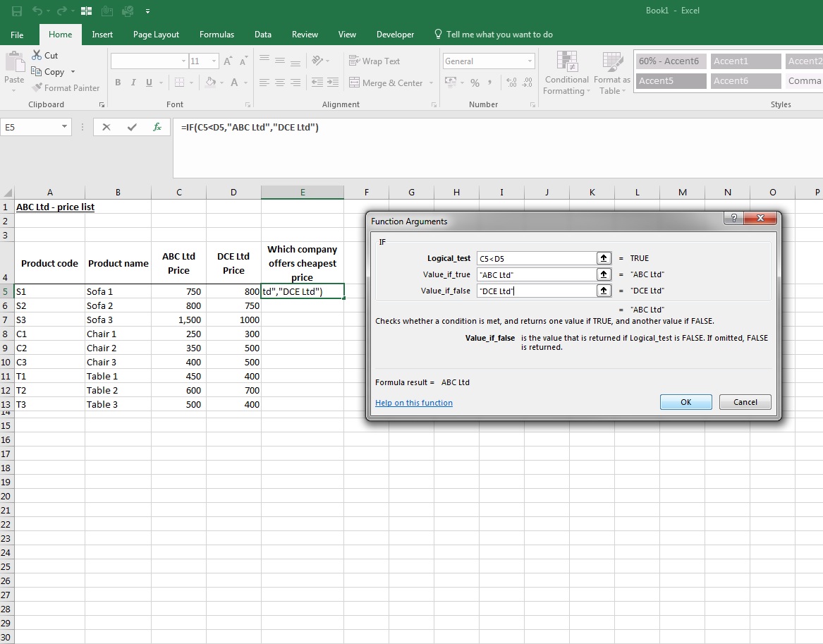The image size is (823, 644).
Task: Toggle Bold formatting
Action: coord(118,83)
